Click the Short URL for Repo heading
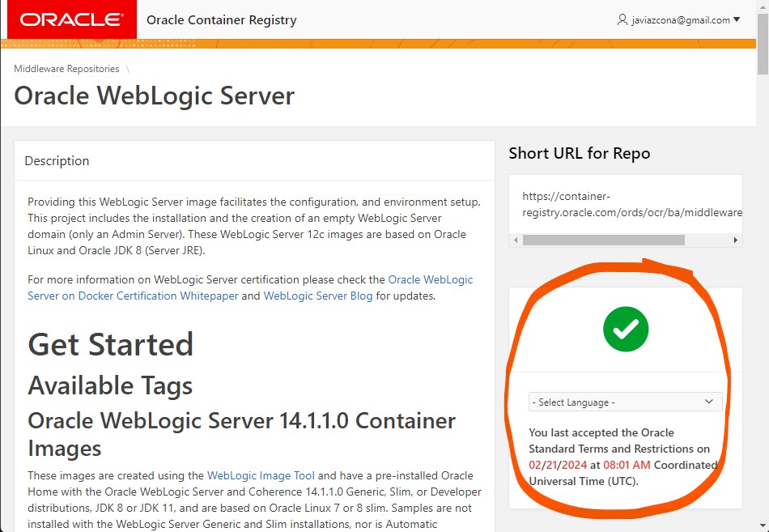769x532 pixels. (x=580, y=153)
